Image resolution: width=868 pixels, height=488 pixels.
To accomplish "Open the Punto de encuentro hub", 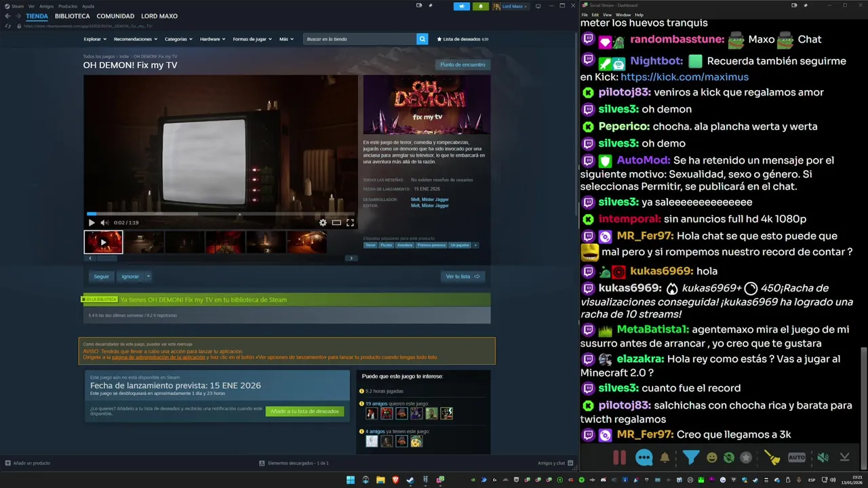I will [x=462, y=65].
